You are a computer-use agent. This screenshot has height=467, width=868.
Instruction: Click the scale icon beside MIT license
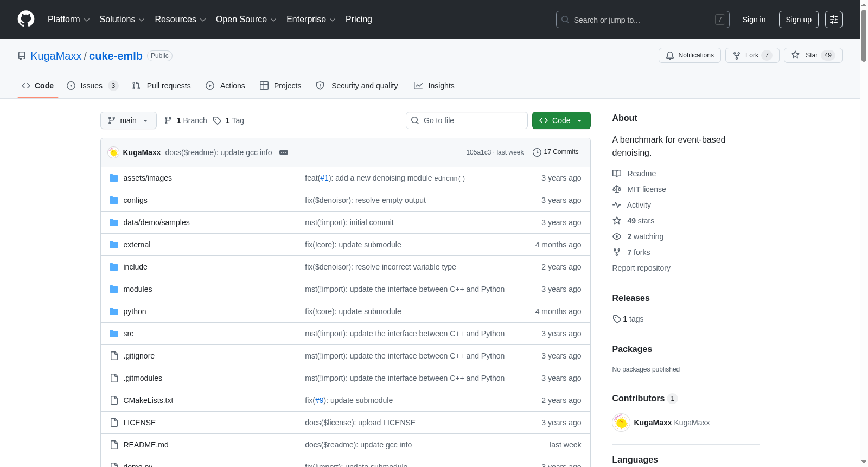[617, 189]
